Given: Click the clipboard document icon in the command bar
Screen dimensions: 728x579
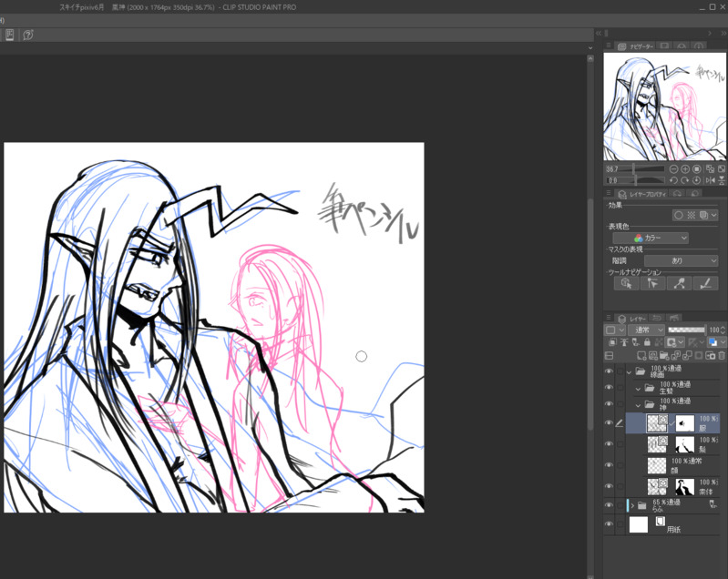Looking at the screenshot, I should pyautogui.click(x=9, y=35).
